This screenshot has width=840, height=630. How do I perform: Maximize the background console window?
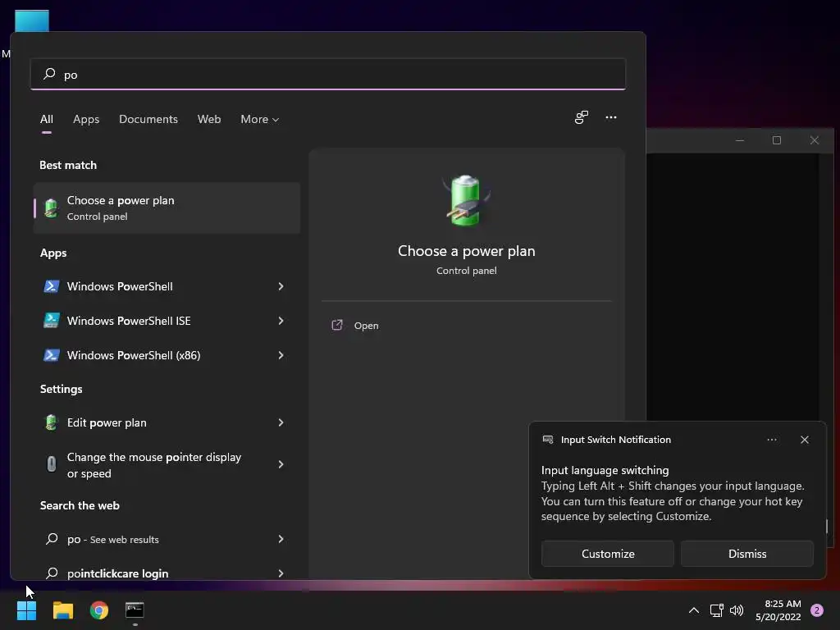[776, 140]
